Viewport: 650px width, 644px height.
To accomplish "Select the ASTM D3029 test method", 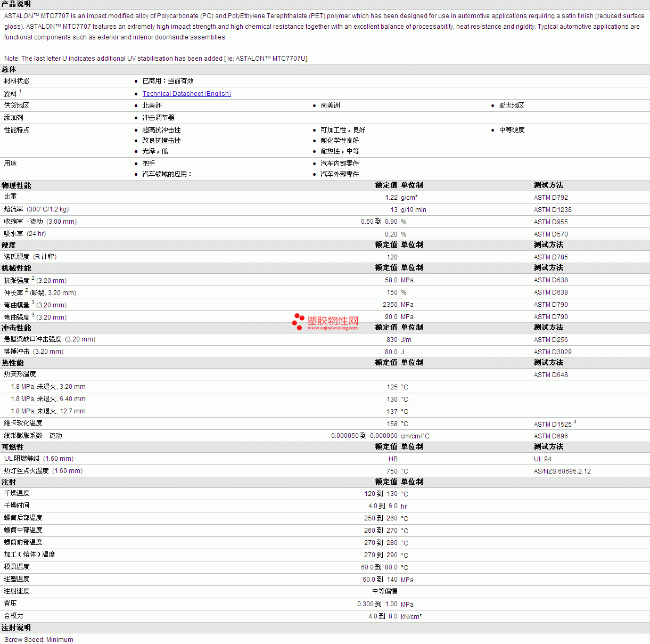I will (x=553, y=352).
